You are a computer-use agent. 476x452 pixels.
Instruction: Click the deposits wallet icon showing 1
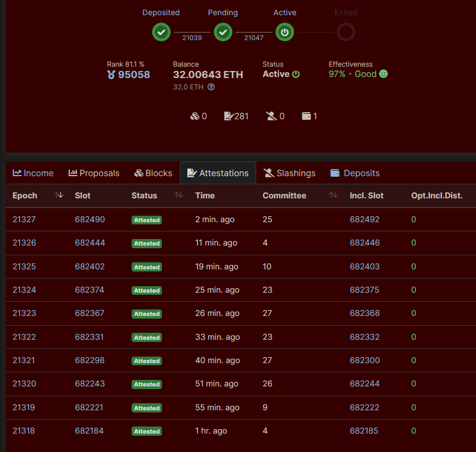point(306,116)
